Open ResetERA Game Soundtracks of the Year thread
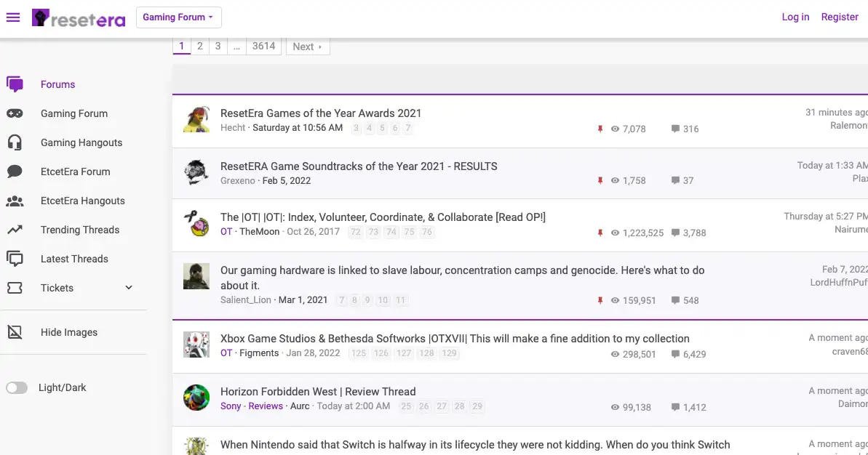 pyautogui.click(x=359, y=166)
